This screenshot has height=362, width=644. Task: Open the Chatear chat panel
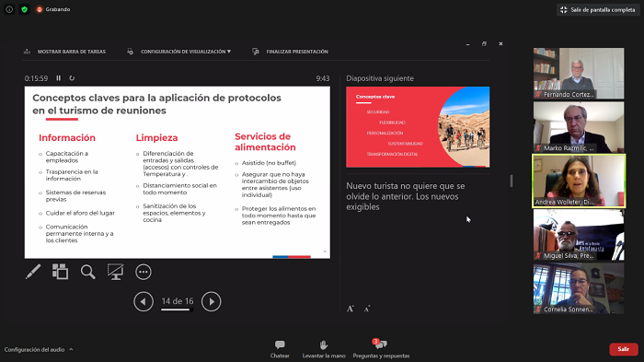[280, 349]
